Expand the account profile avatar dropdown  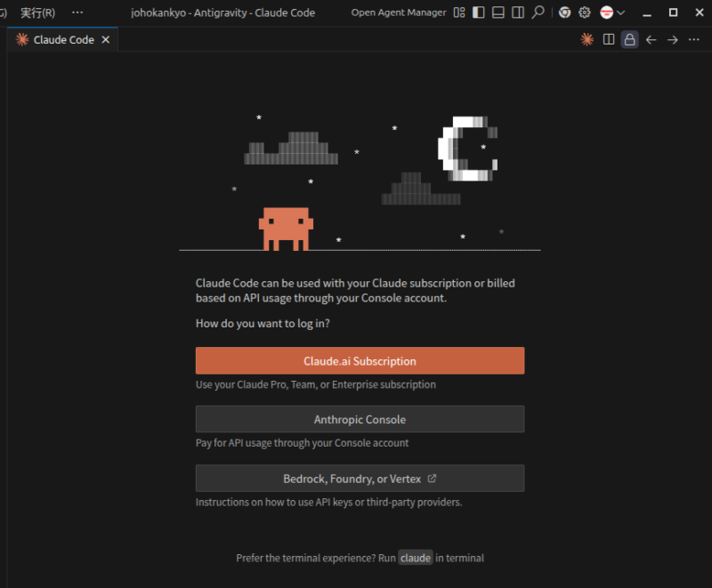(612, 12)
